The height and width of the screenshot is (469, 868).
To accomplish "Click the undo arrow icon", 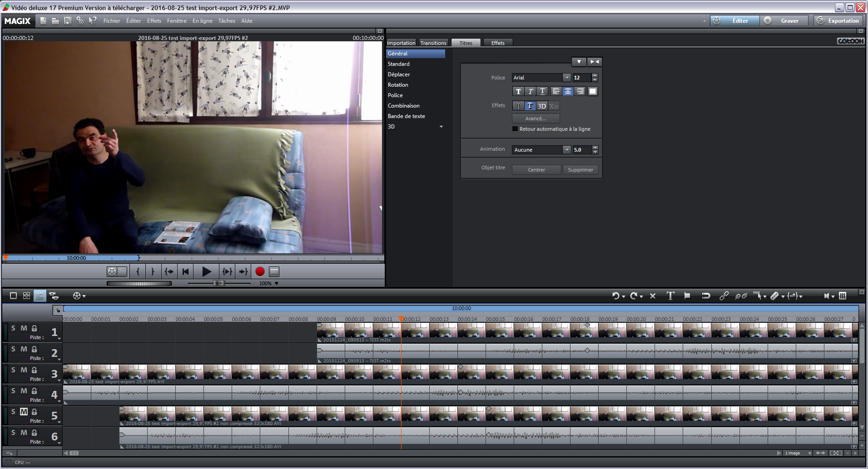I will [x=615, y=296].
